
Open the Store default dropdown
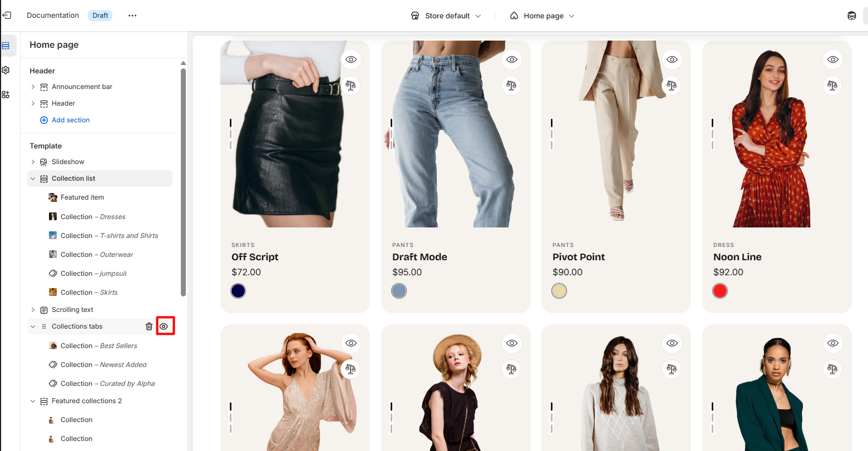446,16
